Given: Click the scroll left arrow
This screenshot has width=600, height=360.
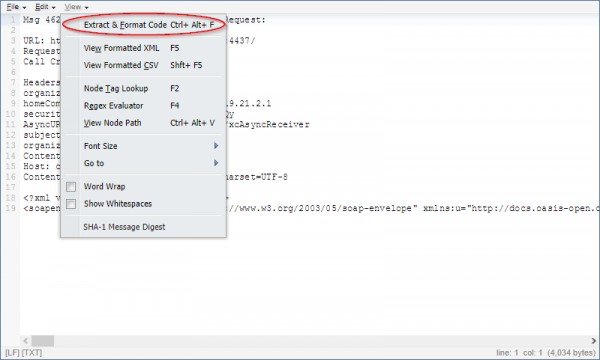Looking at the screenshot, I should [26, 340].
